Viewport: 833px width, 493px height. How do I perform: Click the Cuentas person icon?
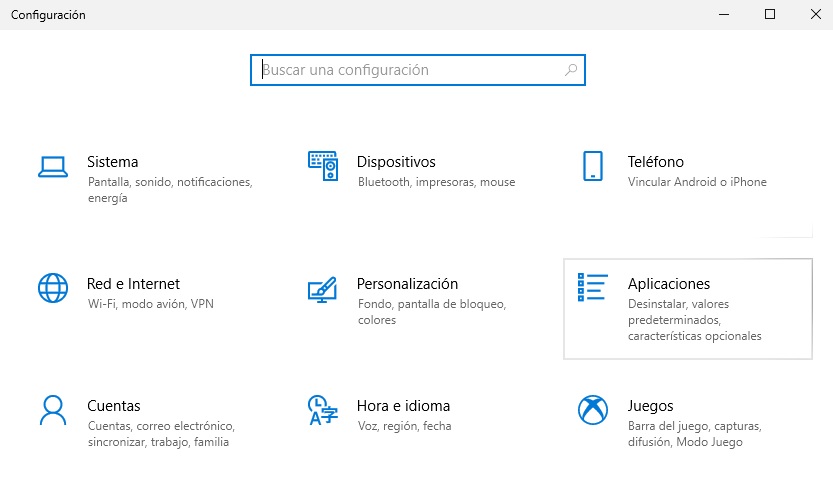(x=53, y=410)
